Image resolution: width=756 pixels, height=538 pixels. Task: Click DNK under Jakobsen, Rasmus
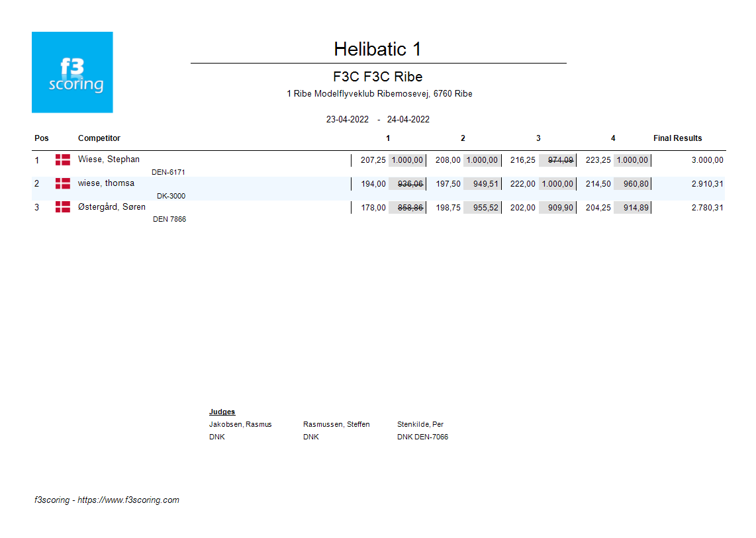coord(217,437)
